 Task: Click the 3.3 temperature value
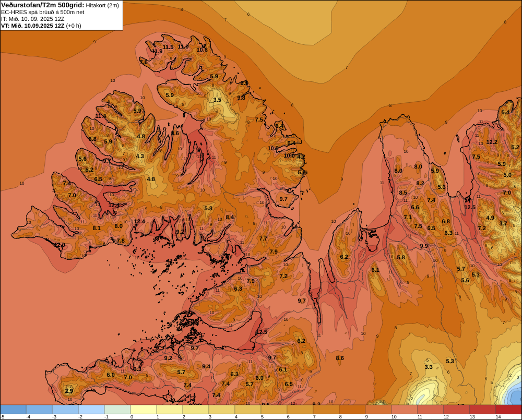pyautogui.click(x=429, y=367)
